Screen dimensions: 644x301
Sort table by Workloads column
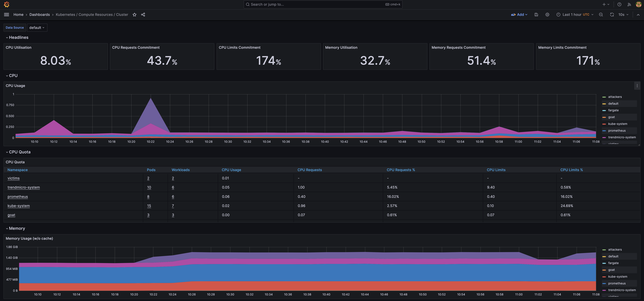180,170
